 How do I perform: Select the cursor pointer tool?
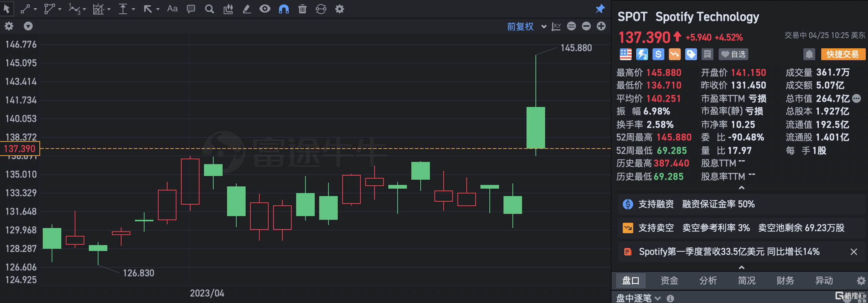tap(7, 9)
